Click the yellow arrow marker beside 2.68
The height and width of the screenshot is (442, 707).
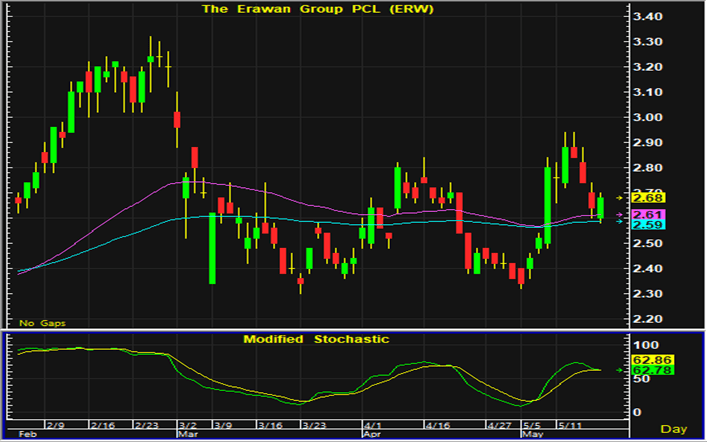click(x=619, y=198)
